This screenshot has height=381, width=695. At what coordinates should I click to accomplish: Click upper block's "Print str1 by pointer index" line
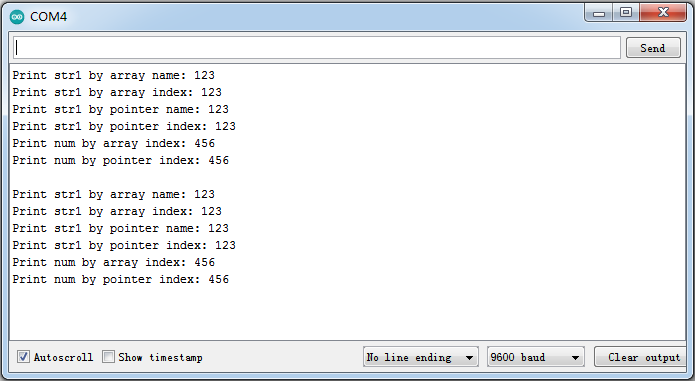pos(124,126)
